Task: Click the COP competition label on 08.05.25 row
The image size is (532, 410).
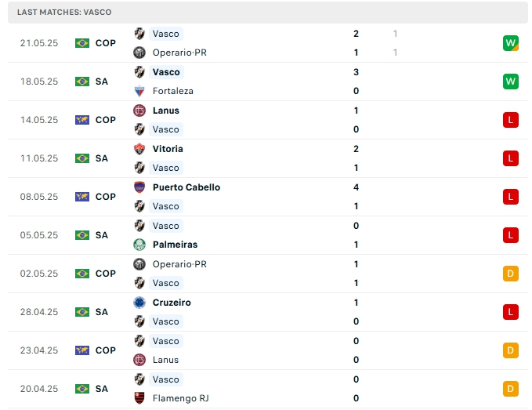Action: click(106, 197)
